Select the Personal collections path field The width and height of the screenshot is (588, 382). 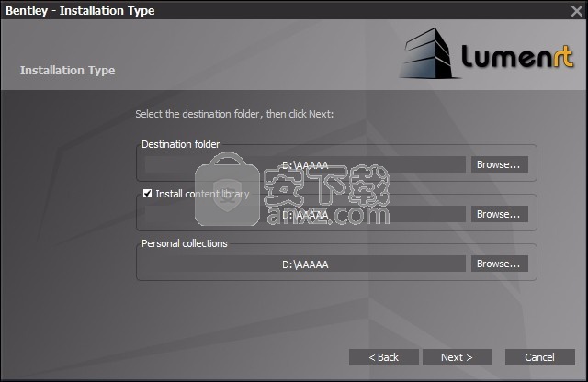305,264
